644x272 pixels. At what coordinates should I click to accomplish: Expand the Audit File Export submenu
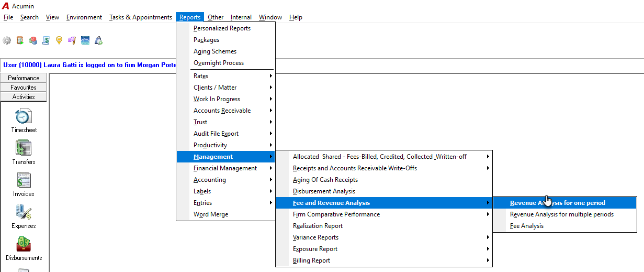(x=225, y=134)
